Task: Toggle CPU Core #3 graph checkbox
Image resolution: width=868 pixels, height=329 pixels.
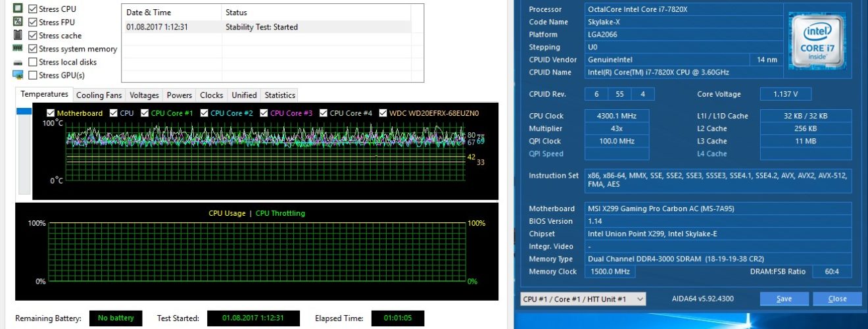Action: (264, 113)
